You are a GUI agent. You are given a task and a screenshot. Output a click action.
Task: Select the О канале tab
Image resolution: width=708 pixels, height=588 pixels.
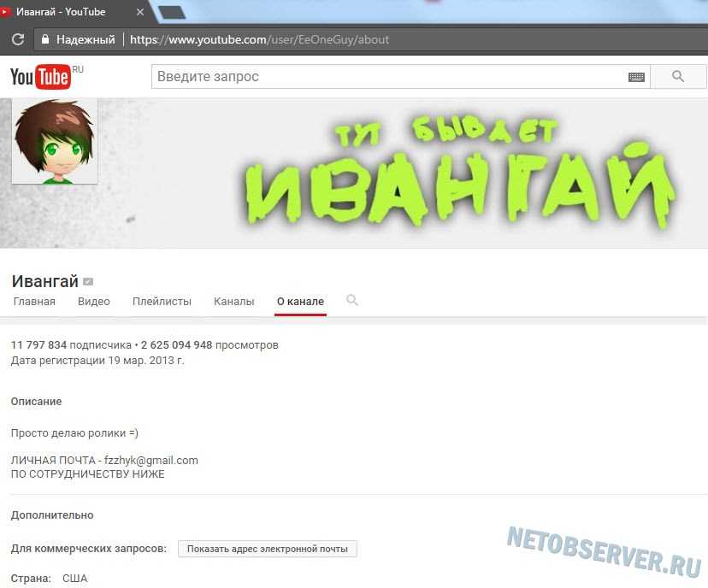click(300, 302)
